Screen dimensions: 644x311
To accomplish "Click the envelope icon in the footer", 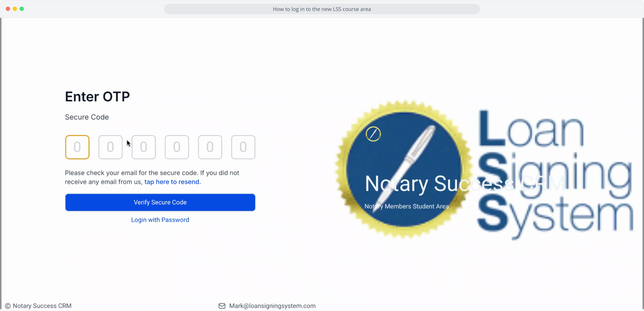I will [222, 306].
